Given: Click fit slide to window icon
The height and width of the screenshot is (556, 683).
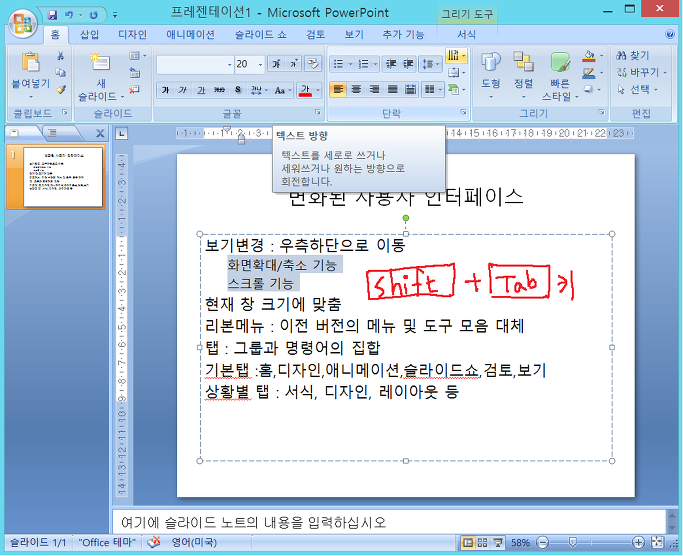Looking at the screenshot, I should coord(657,542).
